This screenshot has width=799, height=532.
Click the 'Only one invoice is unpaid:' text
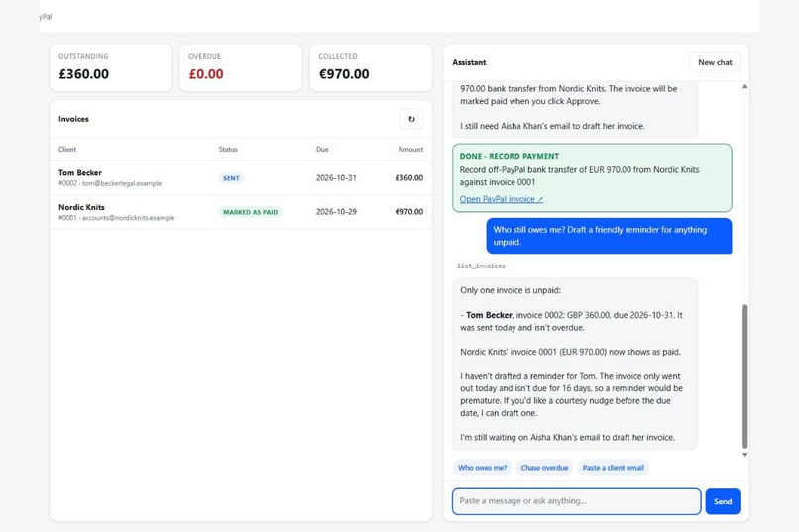511,290
